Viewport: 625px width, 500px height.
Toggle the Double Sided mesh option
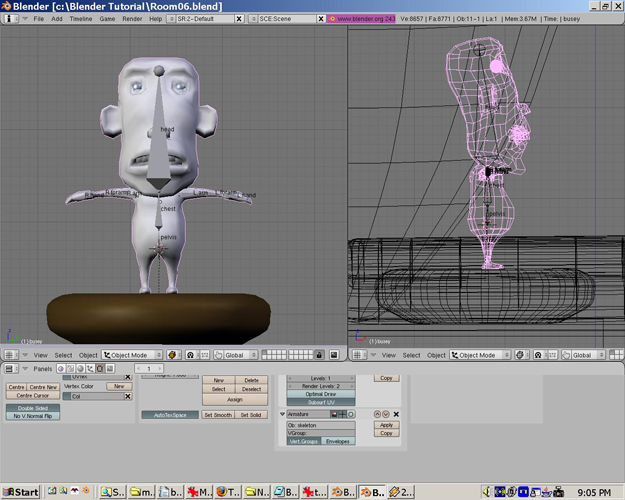pos(30,408)
